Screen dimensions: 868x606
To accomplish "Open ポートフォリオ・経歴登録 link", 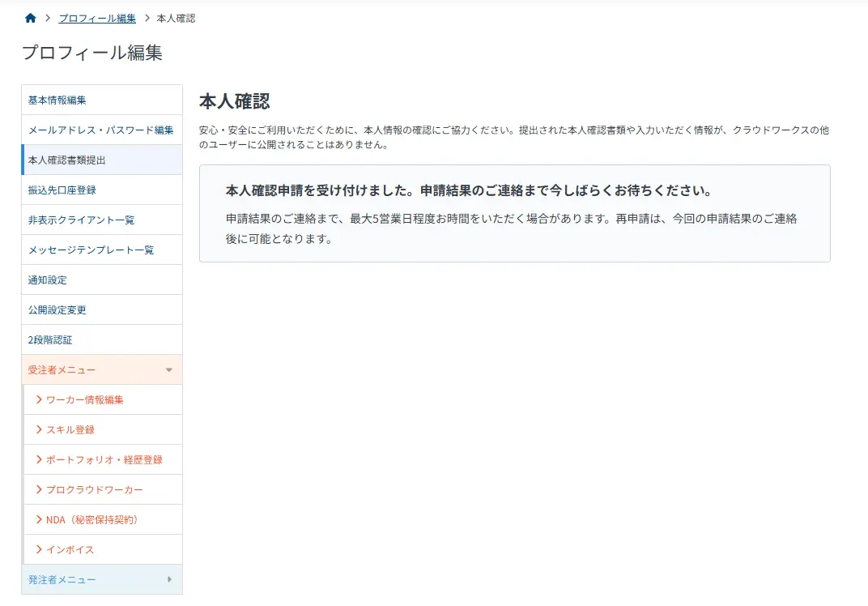I will (104, 459).
